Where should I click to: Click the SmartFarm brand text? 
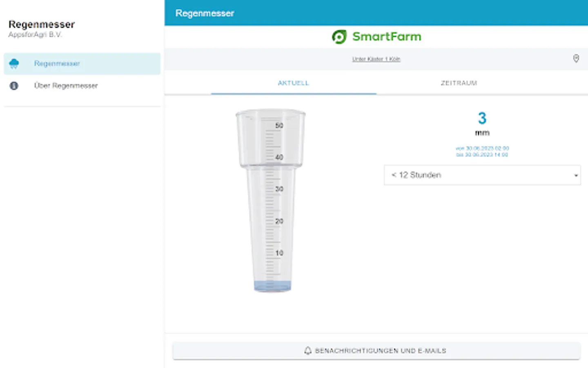387,37
